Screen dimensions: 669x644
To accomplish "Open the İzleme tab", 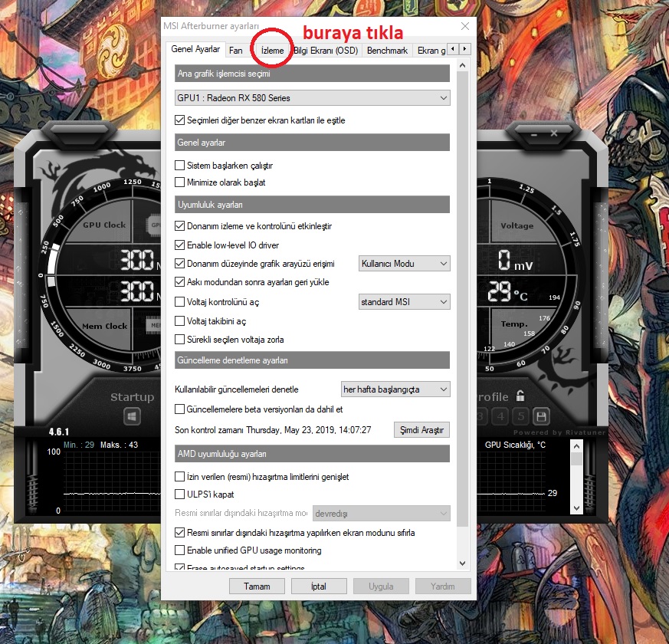I will (272, 51).
